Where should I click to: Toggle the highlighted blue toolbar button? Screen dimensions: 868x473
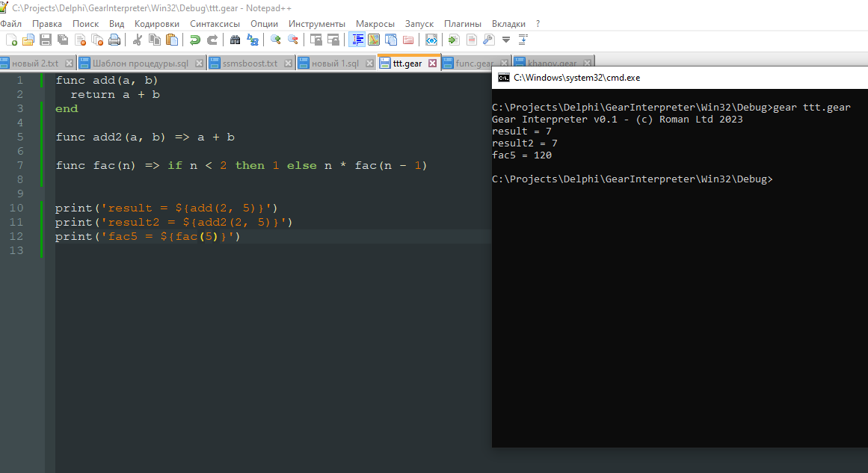click(357, 40)
